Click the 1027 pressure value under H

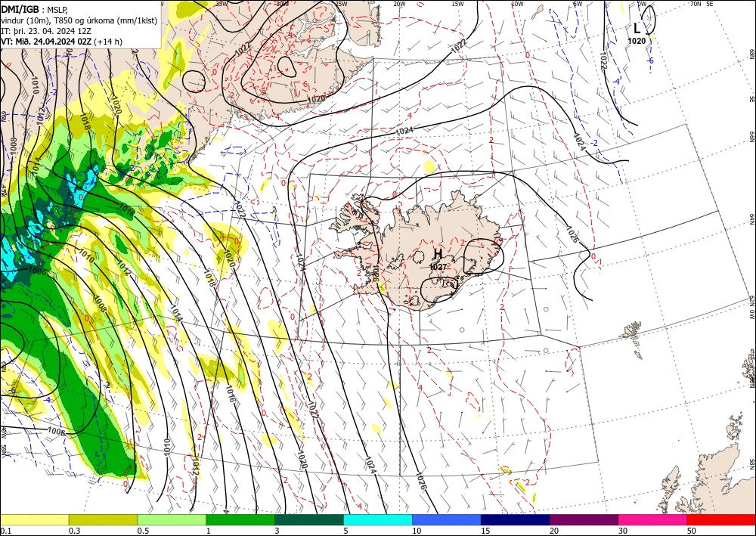[438, 267]
